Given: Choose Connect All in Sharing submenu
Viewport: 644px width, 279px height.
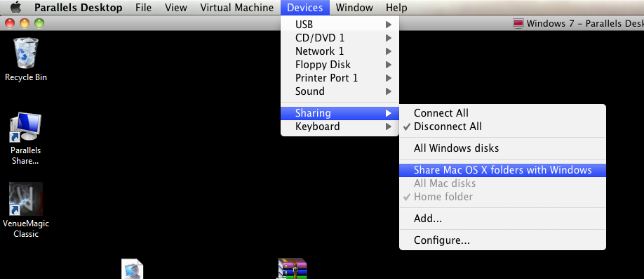Looking at the screenshot, I should click(x=503, y=112).
